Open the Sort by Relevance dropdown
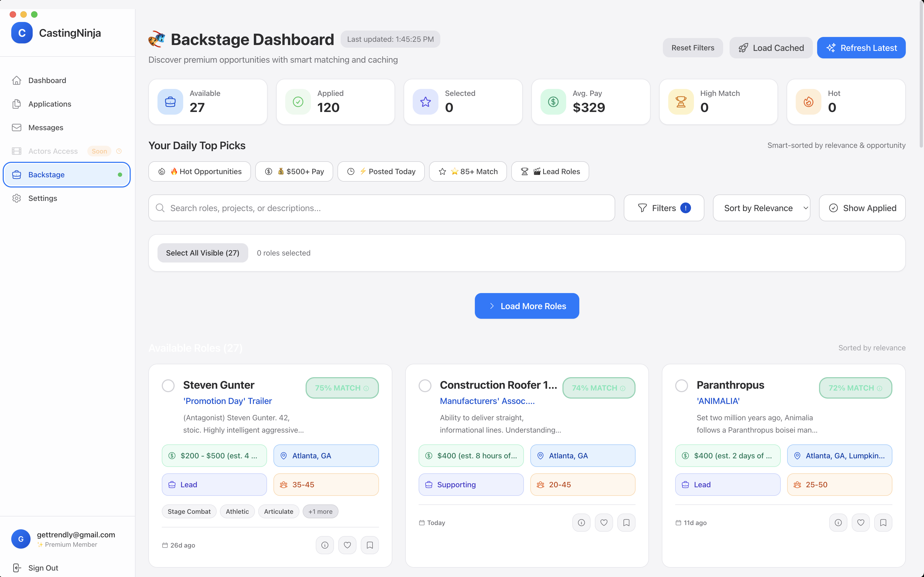The height and width of the screenshot is (577, 924). [761, 208]
